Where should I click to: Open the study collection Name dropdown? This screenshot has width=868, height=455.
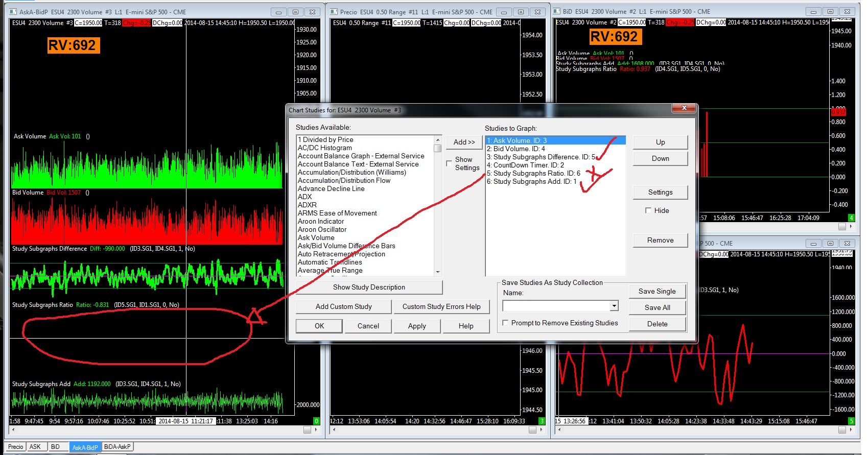614,306
